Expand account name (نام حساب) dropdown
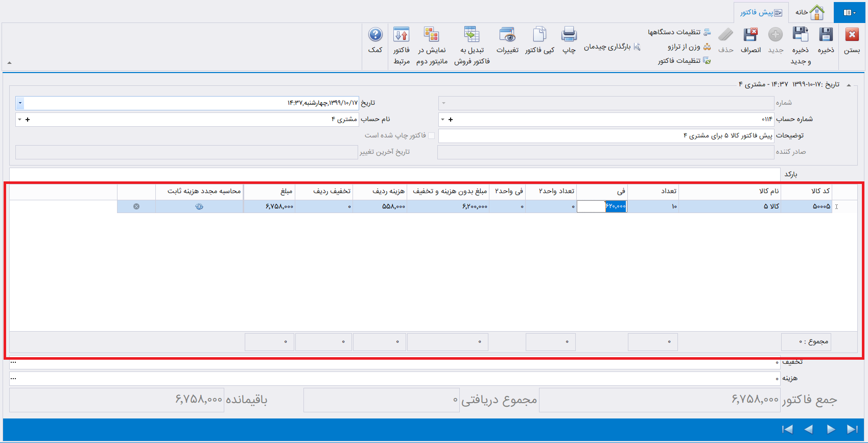Image resolution: width=868 pixels, height=443 pixels. tap(19, 120)
